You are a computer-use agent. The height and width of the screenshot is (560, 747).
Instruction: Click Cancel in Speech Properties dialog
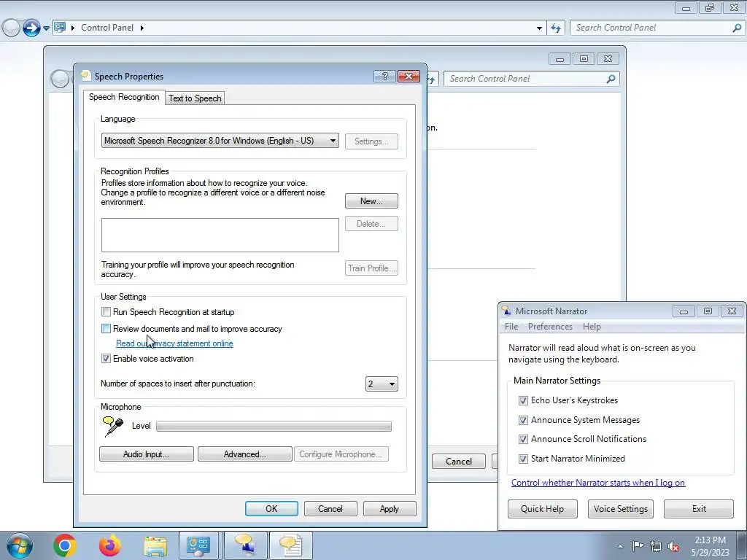click(x=330, y=508)
